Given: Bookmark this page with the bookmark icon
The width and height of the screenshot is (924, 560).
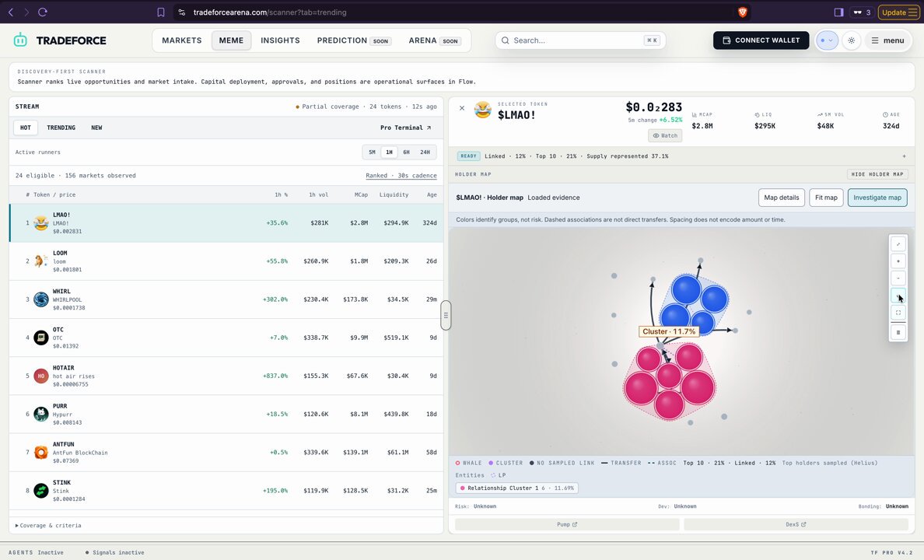Looking at the screenshot, I should point(161,12).
